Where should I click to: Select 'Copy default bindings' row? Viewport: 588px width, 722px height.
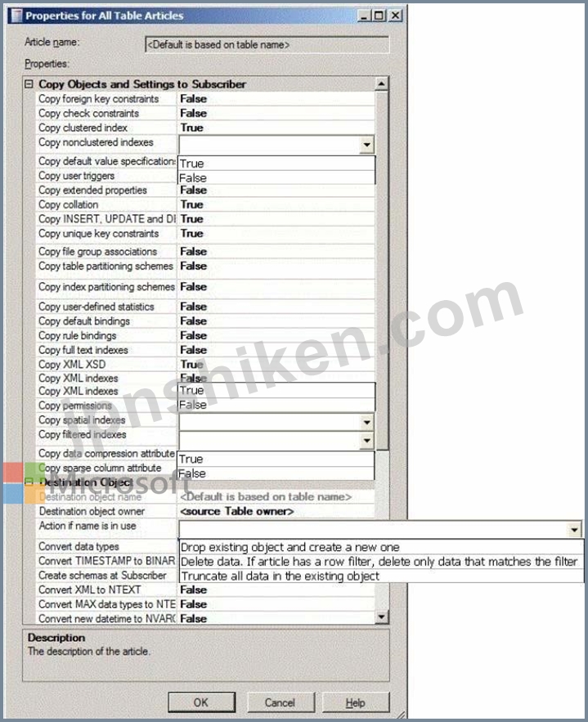click(x=205, y=321)
